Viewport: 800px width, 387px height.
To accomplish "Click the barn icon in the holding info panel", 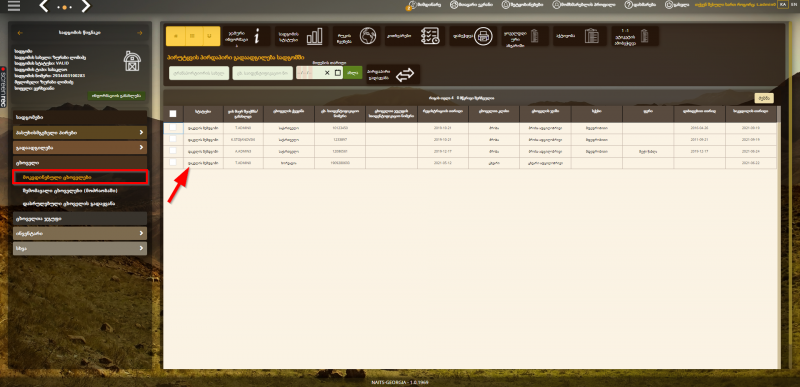I will pyautogui.click(x=132, y=60).
